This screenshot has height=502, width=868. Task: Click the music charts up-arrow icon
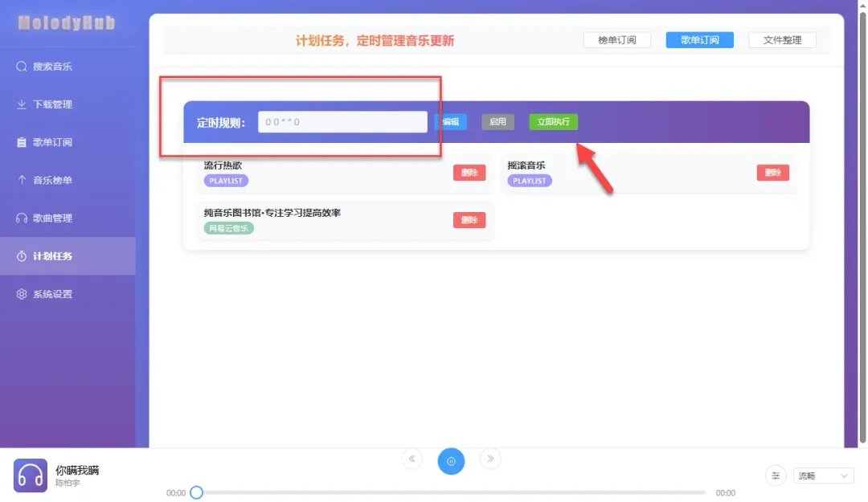pyautogui.click(x=22, y=180)
